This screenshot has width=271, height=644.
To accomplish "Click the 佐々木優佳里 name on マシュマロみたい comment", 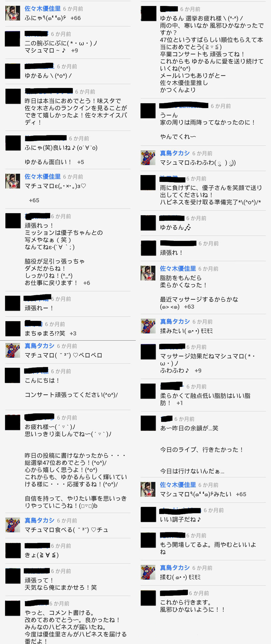I will tap(178, 485).
